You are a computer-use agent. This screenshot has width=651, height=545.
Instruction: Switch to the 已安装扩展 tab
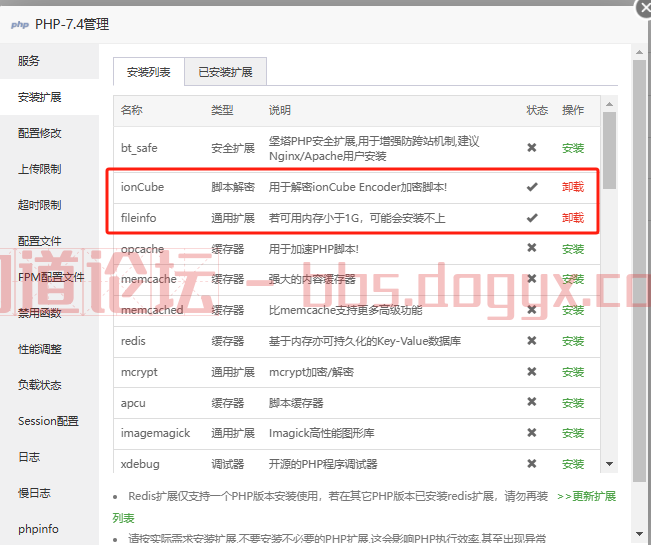pos(225,72)
